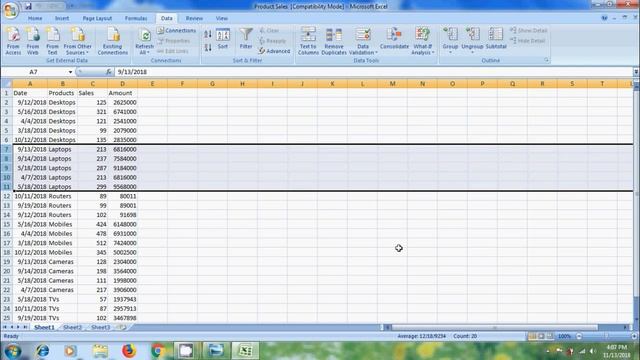Toggle the Filter funnel
Image resolution: width=640 pixels, height=360 pixels.
click(x=246, y=38)
